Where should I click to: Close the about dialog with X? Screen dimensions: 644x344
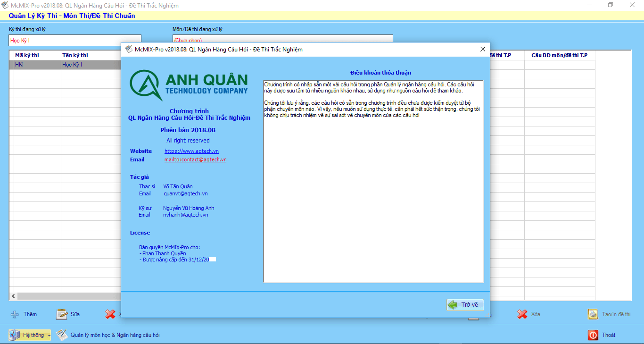point(482,49)
